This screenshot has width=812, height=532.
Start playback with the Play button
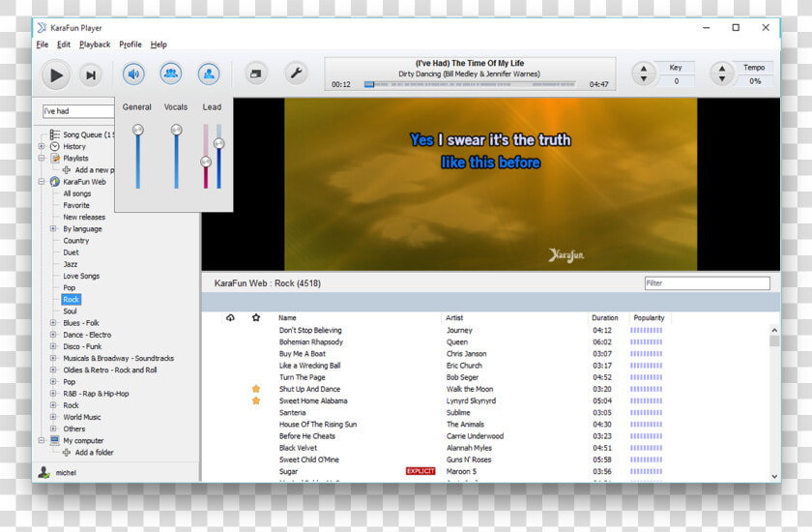point(56,75)
